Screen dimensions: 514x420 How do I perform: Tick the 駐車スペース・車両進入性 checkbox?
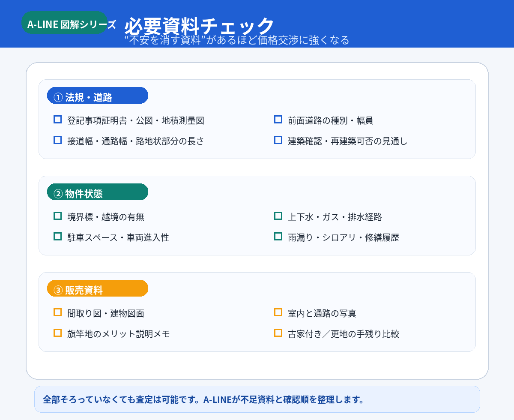[57, 237]
